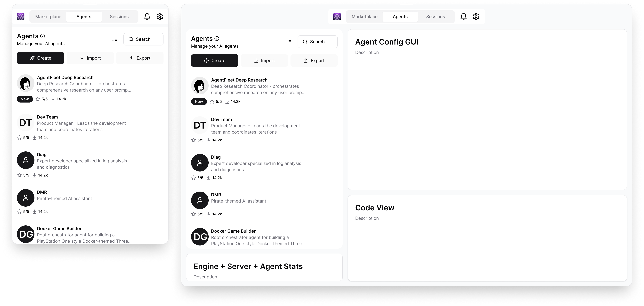This screenshot has width=644, height=306.
Task: Open notifications bell in right panel header
Action: (463, 16)
